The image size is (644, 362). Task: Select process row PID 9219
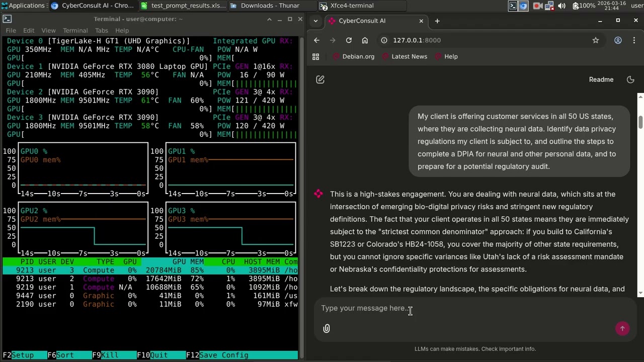click(x=150, y=287)
